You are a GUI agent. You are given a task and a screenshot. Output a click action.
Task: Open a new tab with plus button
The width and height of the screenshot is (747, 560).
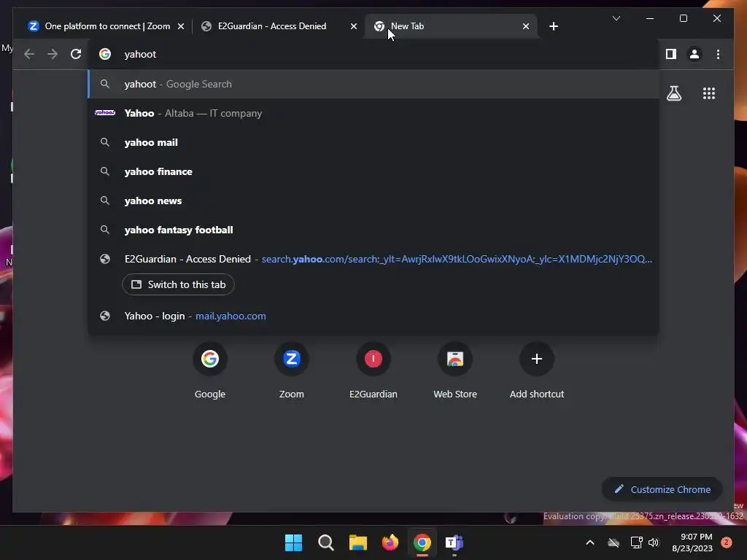tap(553, 26)
